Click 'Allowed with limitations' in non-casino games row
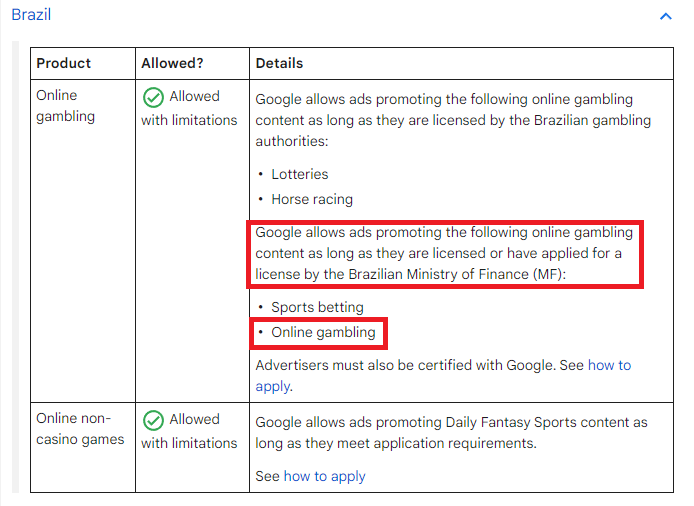This screenshot has height=506, width=694. [189, 431]
